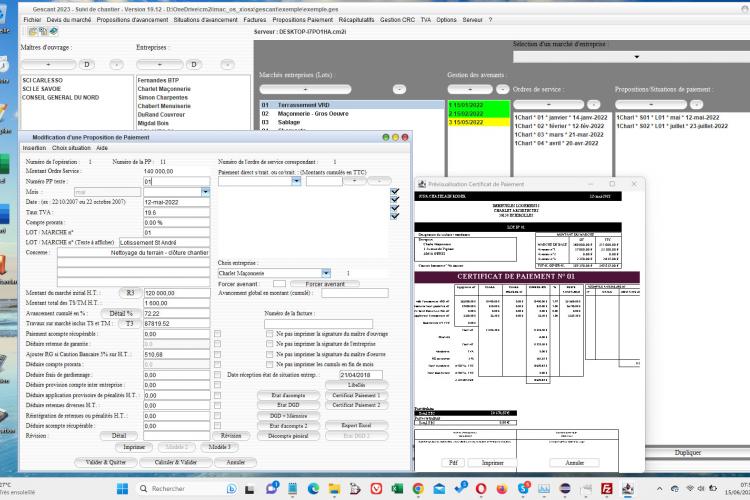The image size is (750, 500).
Task: Click the Numéro PP texte input field
Action: pos(176,181)
